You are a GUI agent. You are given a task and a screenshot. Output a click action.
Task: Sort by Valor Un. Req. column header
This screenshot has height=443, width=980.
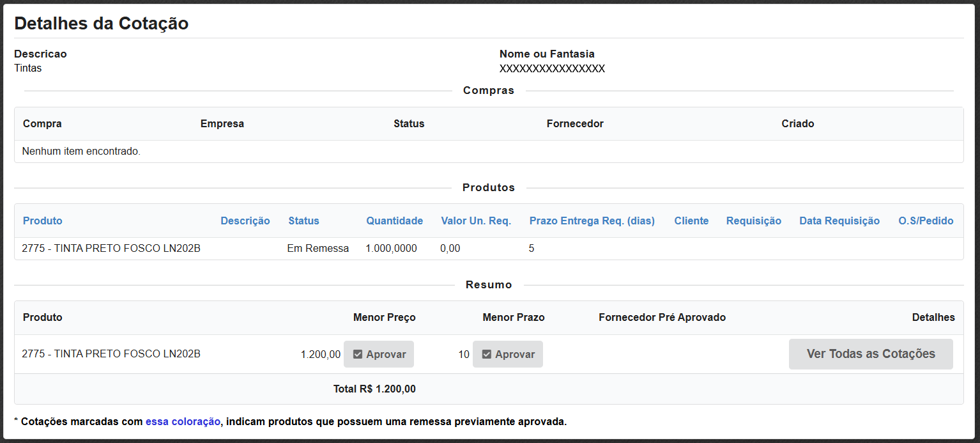point(475,221)
